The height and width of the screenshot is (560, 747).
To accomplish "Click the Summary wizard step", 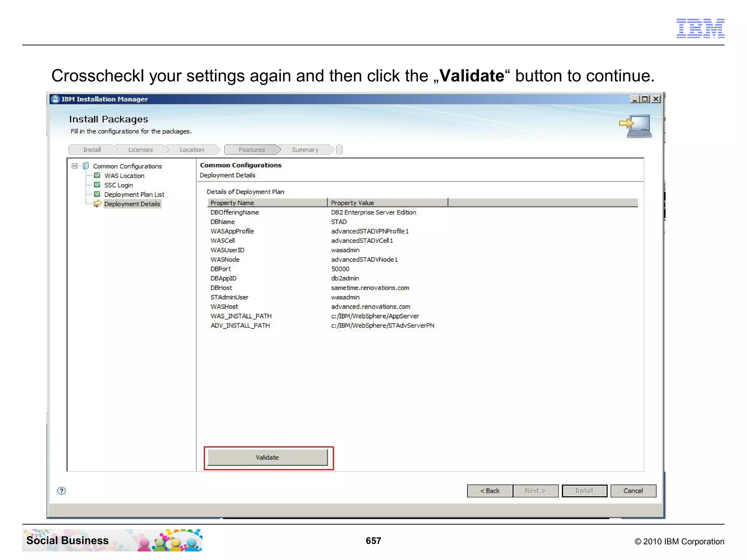I will click(x=305, y=150).
